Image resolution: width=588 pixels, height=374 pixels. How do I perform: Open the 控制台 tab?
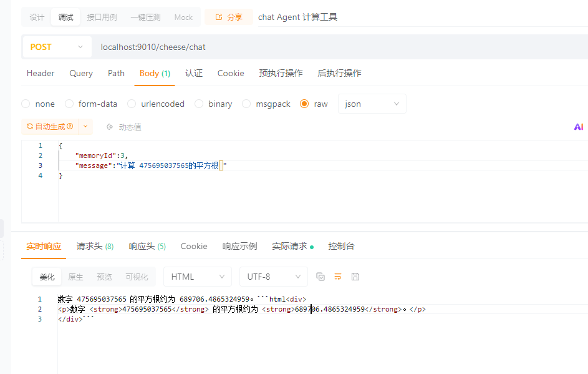(341, 247)
